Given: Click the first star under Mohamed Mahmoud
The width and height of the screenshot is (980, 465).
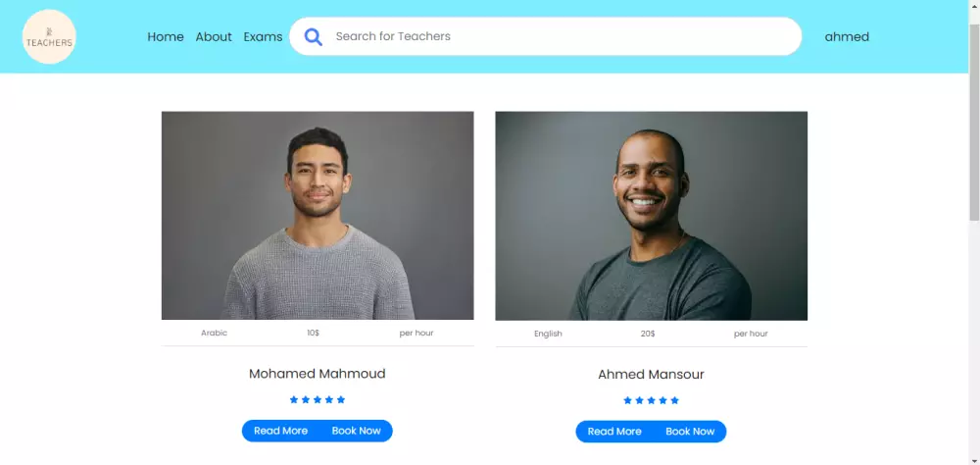Looking at the screenshot, I should [294, 399].
